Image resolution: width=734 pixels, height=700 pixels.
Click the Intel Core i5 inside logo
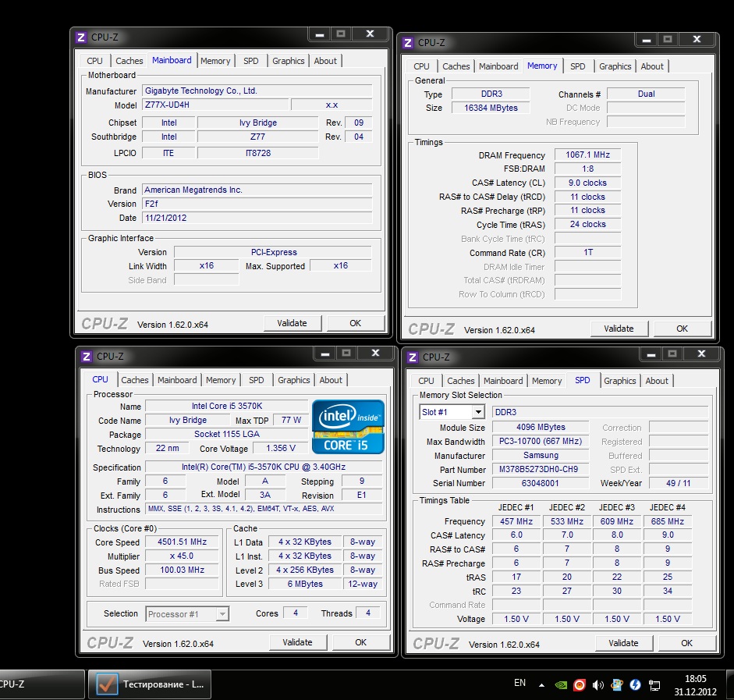pyautogui.click(x=348, y=427)
